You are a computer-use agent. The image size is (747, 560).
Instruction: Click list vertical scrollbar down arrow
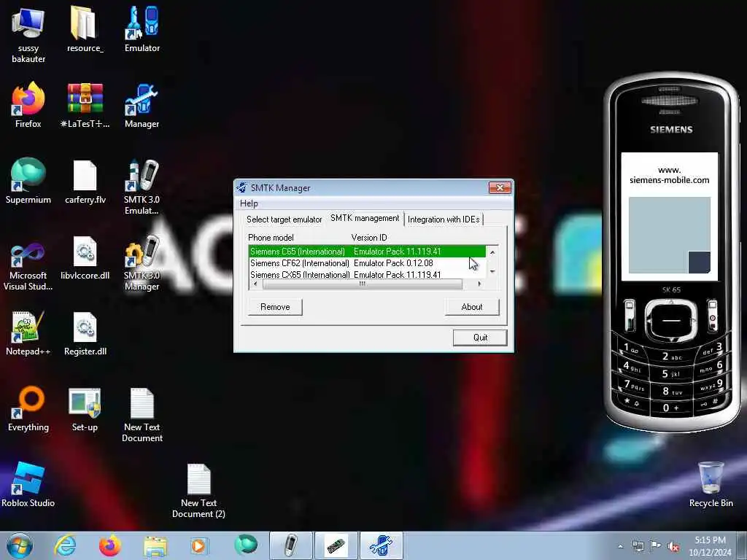pos(492,272)
